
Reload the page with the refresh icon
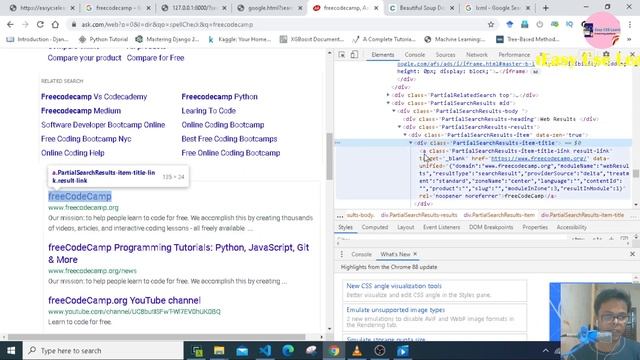40,24
